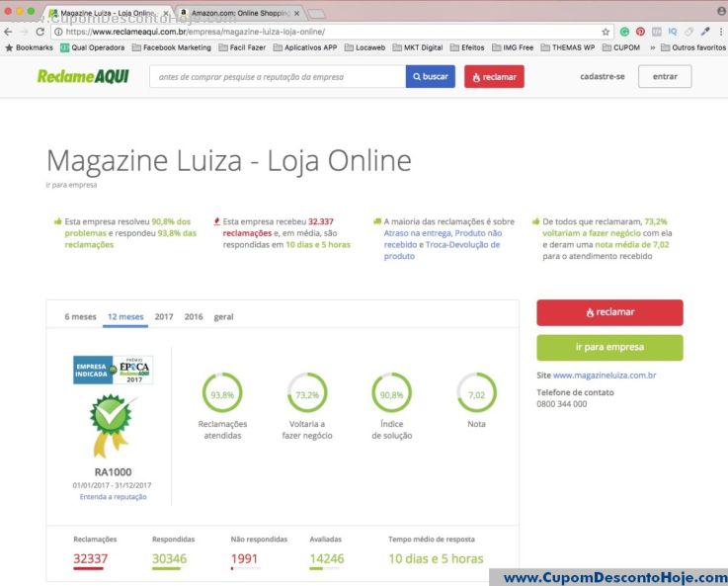Click the large red reclamar button
This screenshot has width=728, height=586.
[609, 312]
